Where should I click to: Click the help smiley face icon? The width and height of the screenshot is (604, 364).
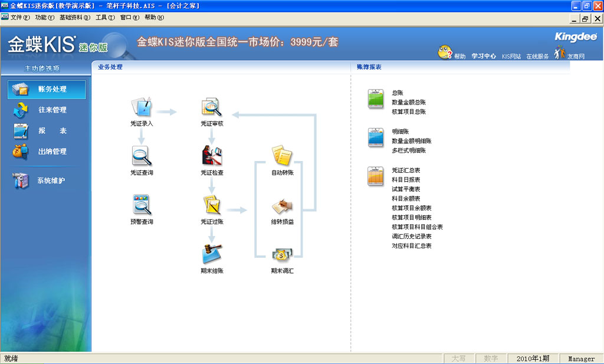[445, 52]
